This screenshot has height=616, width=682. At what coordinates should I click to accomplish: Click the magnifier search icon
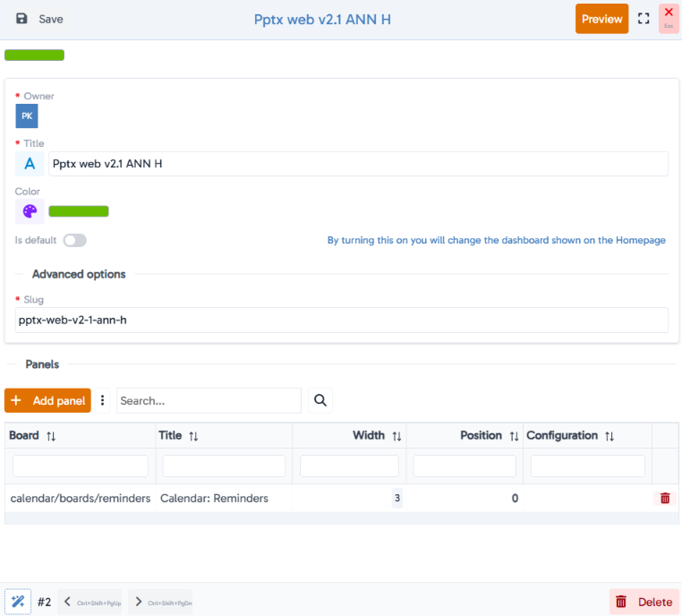[x=320, y=400]
